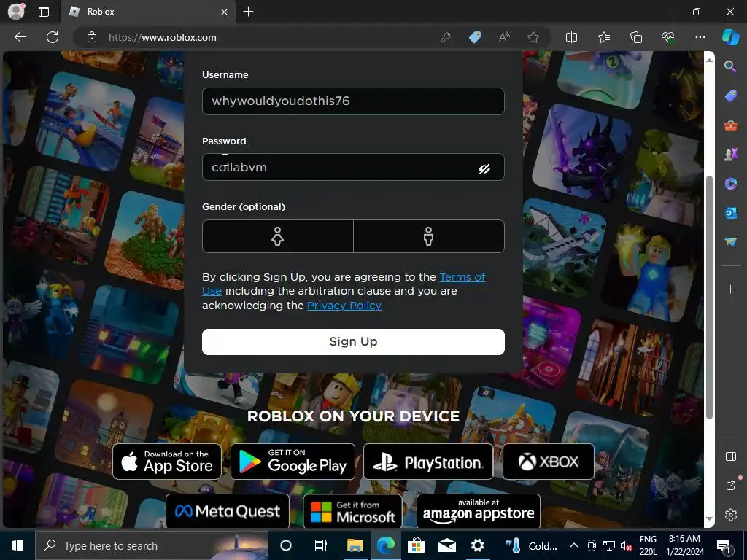Open the amazon appstore badge
Screen dimensions: 747x560
pyautogui.click(x=479, y=511)
